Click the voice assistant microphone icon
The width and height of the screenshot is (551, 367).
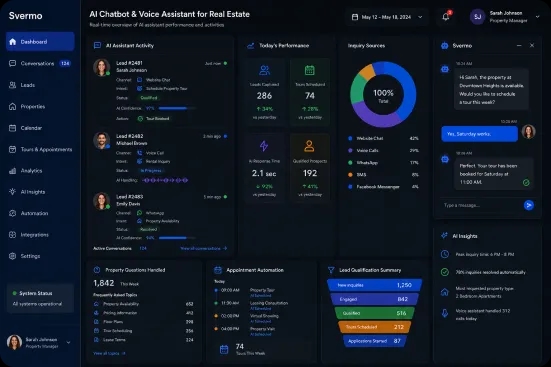[445, 313]
